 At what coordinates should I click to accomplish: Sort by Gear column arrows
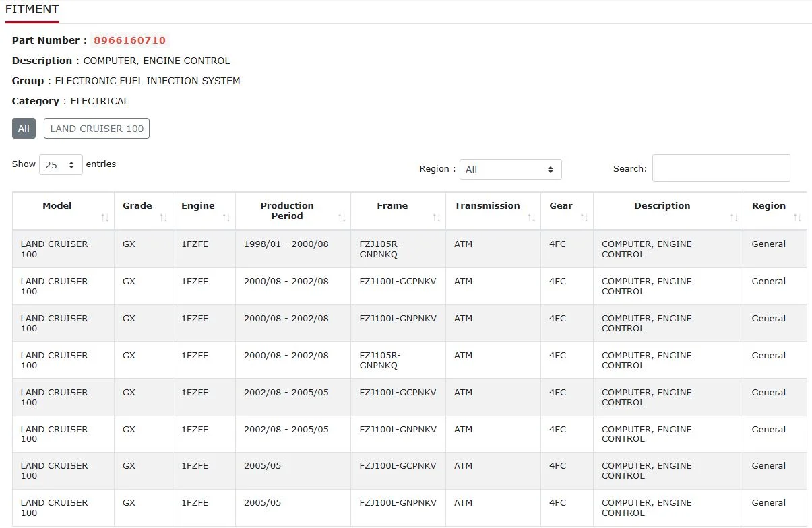584,218
